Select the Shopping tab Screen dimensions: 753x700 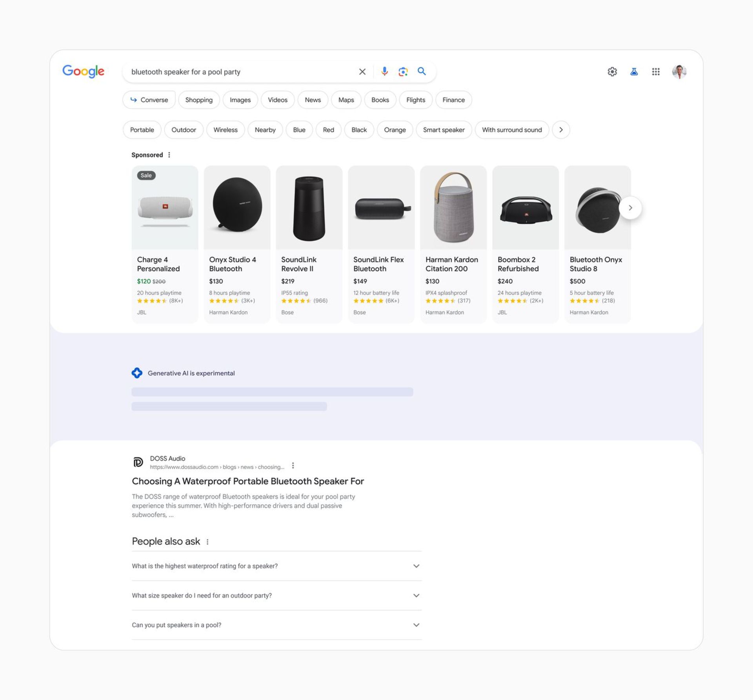coord(198,99)
